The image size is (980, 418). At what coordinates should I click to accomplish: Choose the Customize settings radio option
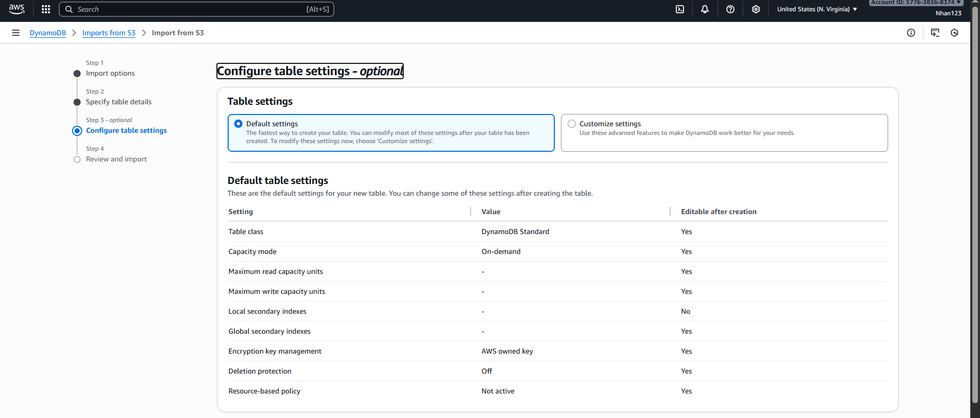(x=572, y=124)
